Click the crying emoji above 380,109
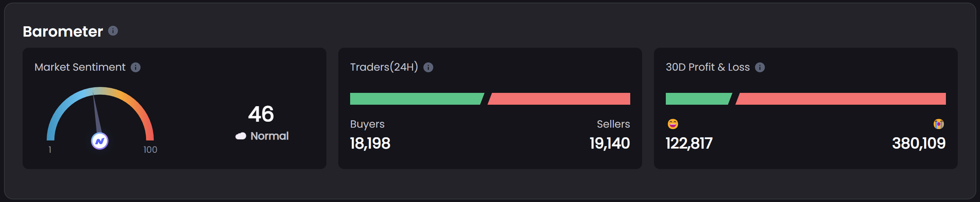The width and height of the screenshot is (980, 202). pyautogui.click(x=938, y=124)
